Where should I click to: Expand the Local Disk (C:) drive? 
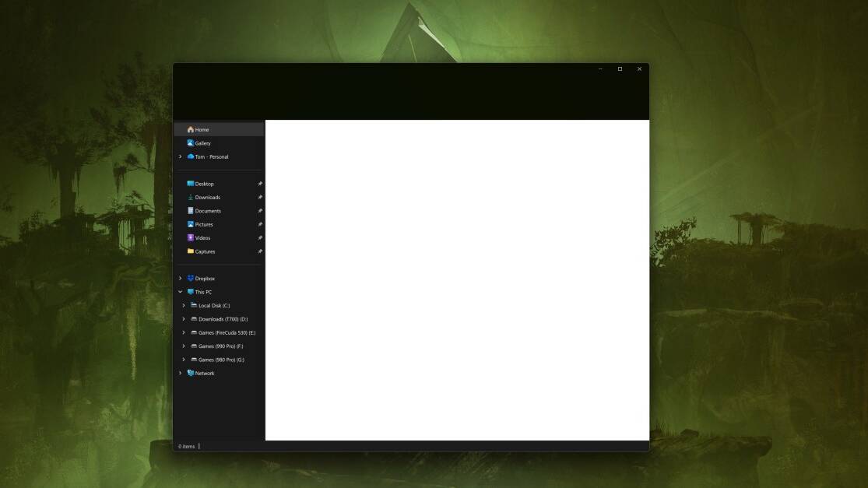click(184, 306)
